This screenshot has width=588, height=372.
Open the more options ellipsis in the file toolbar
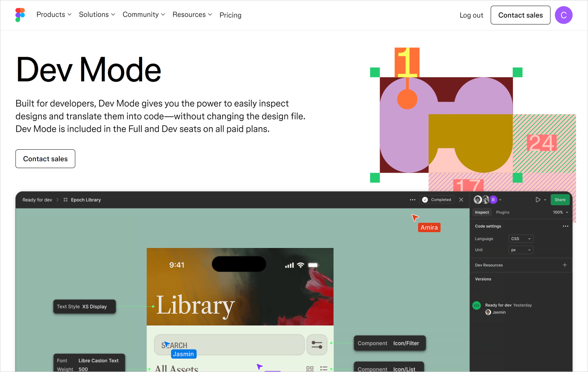click(412, 199)
